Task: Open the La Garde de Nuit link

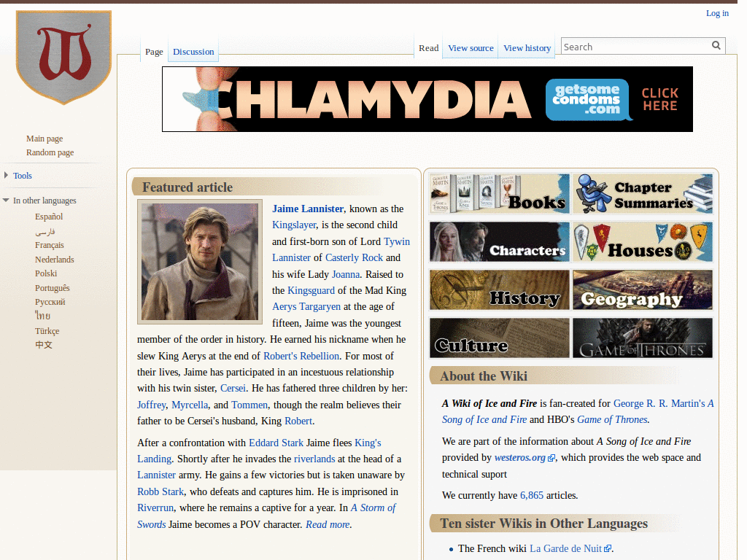Action: [x=565, y=548]
